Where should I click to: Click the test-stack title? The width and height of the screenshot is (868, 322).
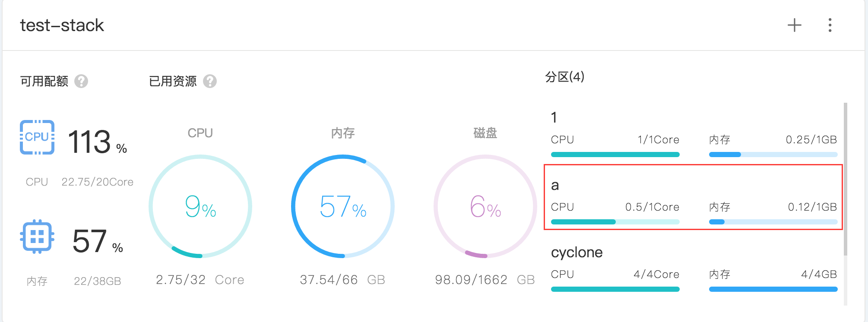pos(62,25)
